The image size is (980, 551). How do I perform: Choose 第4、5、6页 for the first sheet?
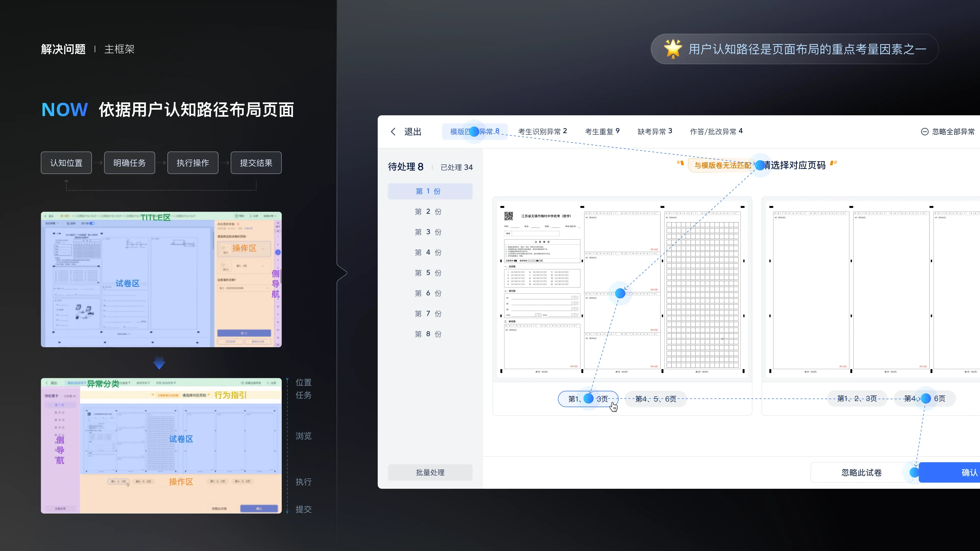tap(656, 399)
